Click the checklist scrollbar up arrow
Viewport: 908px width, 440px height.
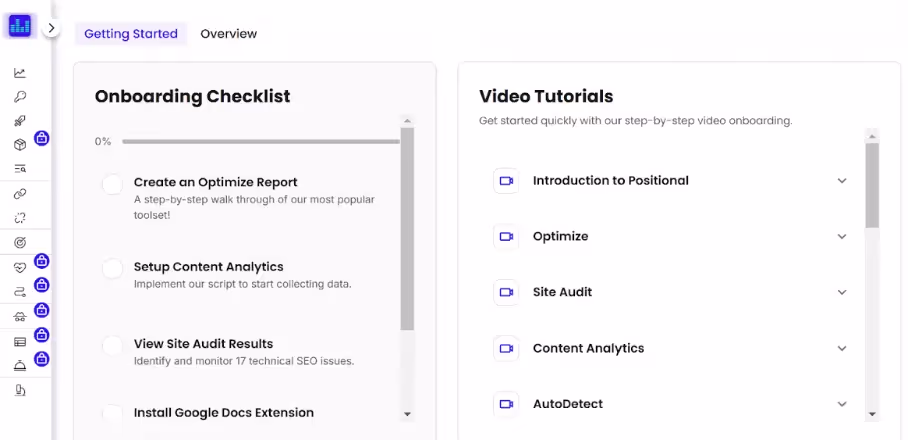pos(407,121)
